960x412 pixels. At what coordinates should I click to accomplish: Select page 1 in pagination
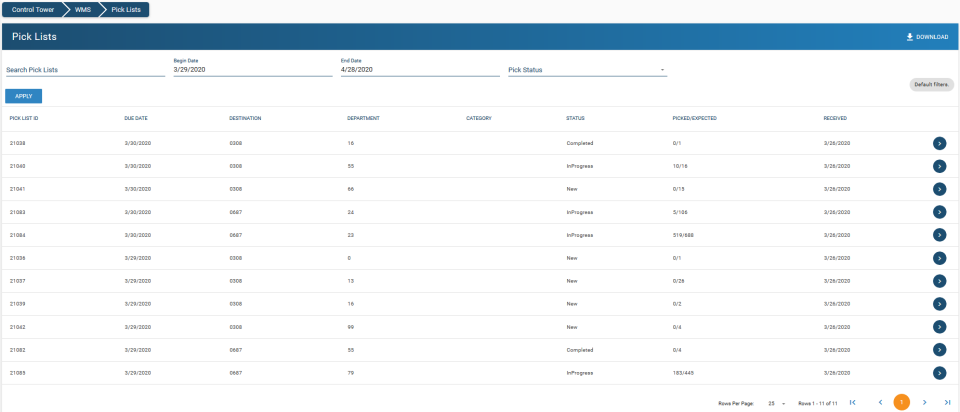tap(902, 402)
